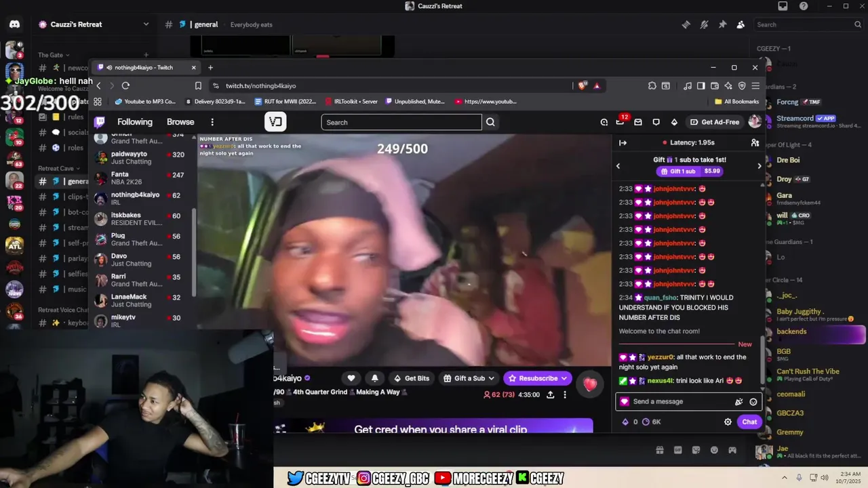
Task: Click Get Bits button under stream
Action: (412, 378)
